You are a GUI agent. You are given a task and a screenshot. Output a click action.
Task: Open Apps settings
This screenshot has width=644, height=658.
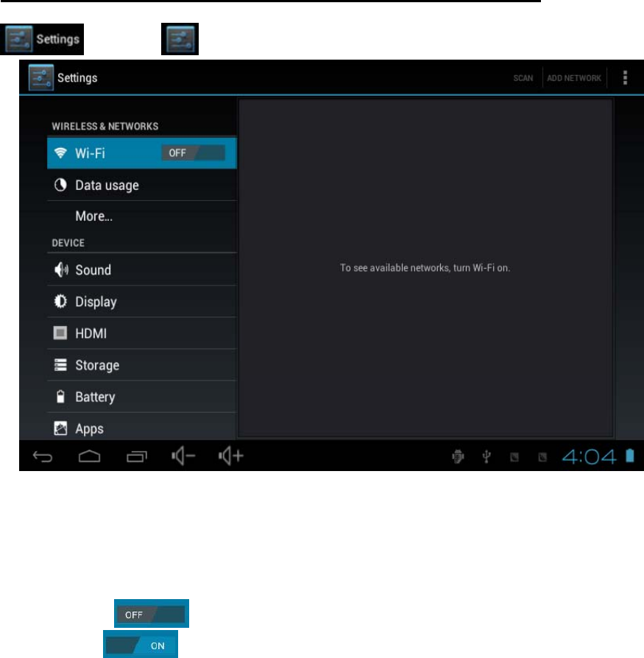142,428
